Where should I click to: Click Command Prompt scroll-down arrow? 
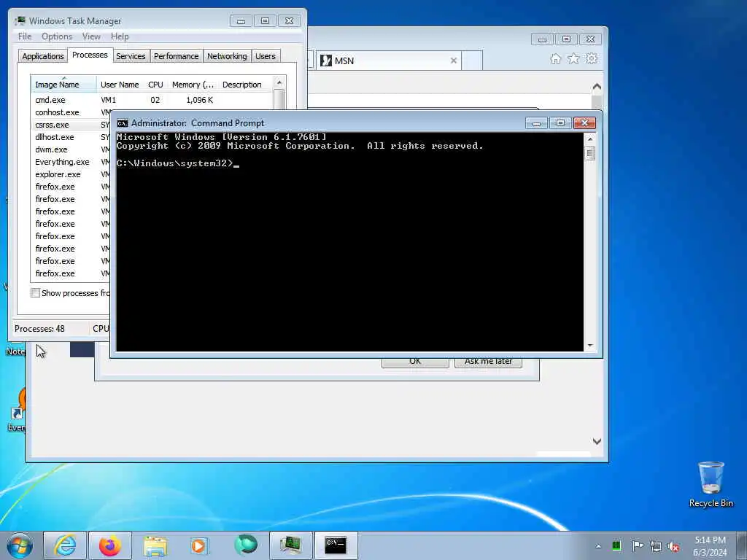[589, 346]
